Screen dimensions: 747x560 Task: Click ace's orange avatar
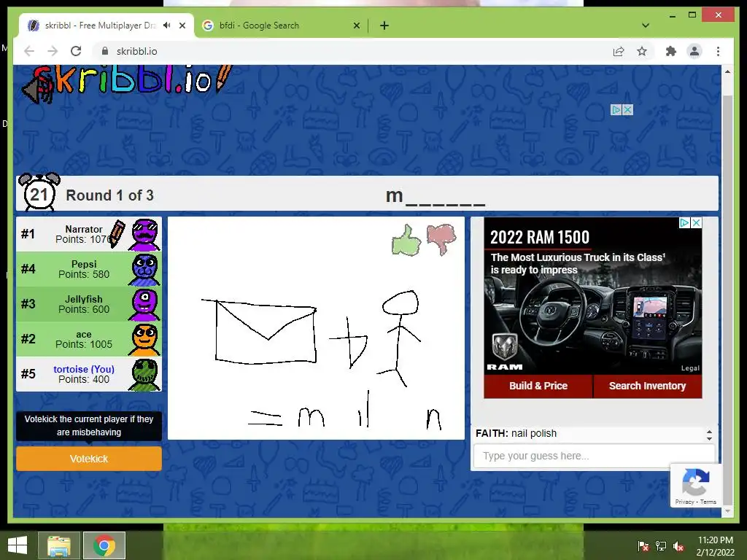145,340
